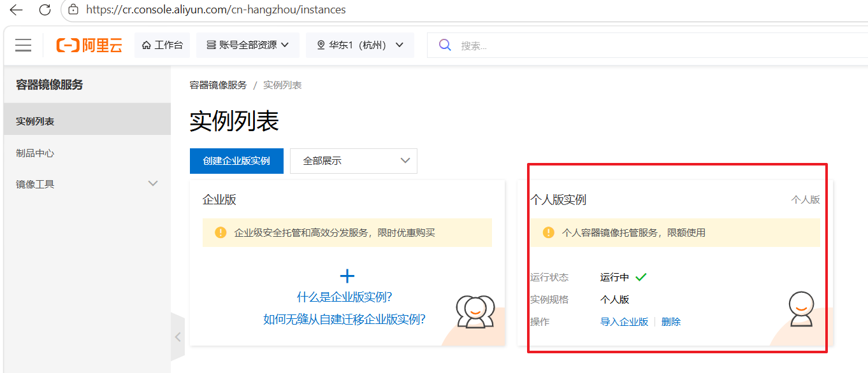Click the warning icon in the 企业版 notice
Viewport: 868px width, 373px height.
[221, 232]
